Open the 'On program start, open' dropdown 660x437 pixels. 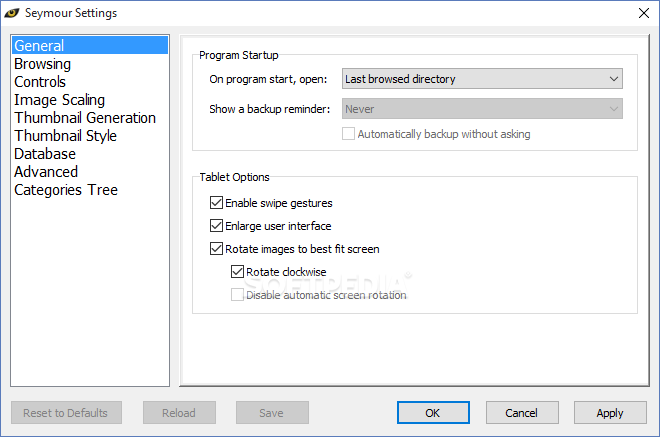[x=482, y=79]
